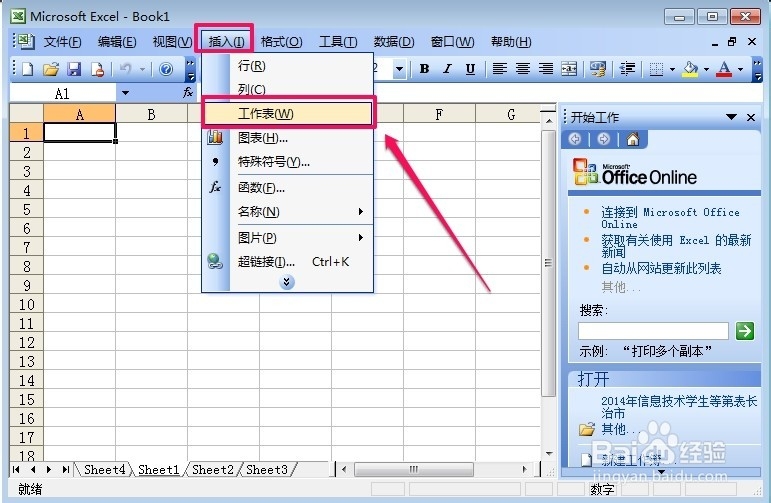Click the Undo arrow icon
The width and height of the screenshot is (771, 503).
(125, 69)
